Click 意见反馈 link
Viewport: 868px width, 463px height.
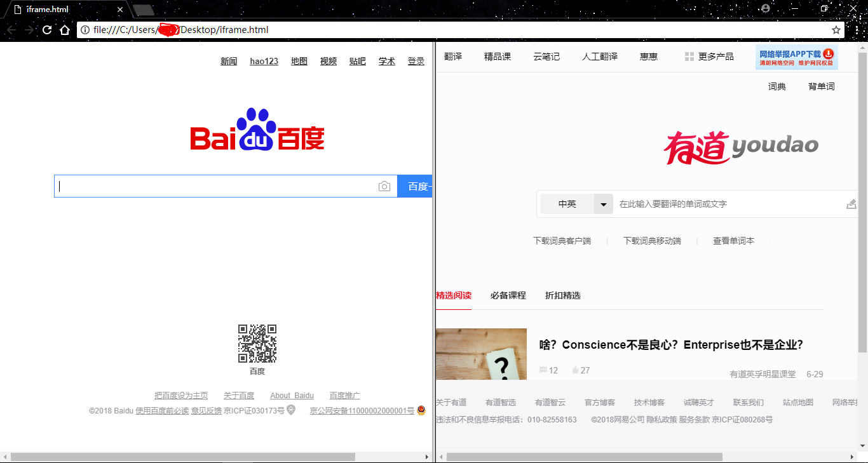[207, 410]
